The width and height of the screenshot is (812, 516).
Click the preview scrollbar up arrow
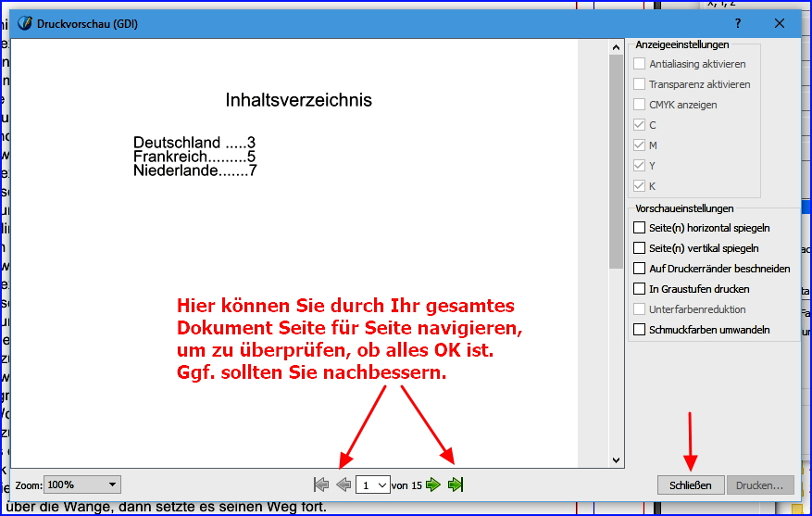616,47
